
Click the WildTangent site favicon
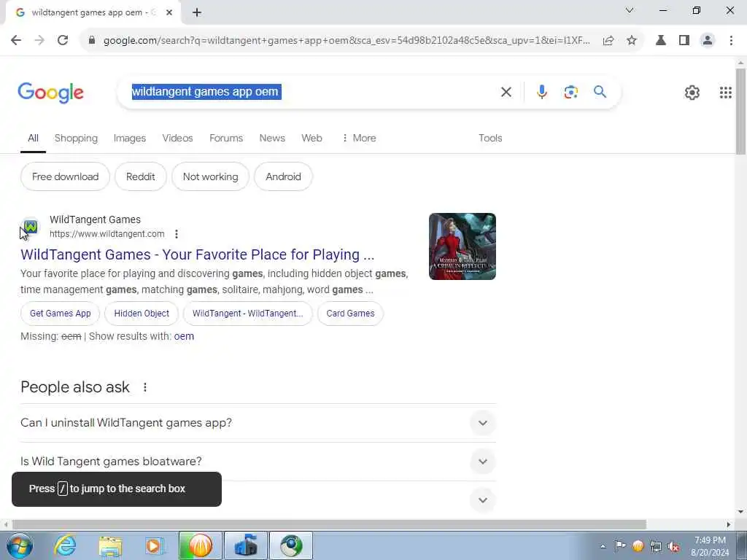[x=31, y=227]
